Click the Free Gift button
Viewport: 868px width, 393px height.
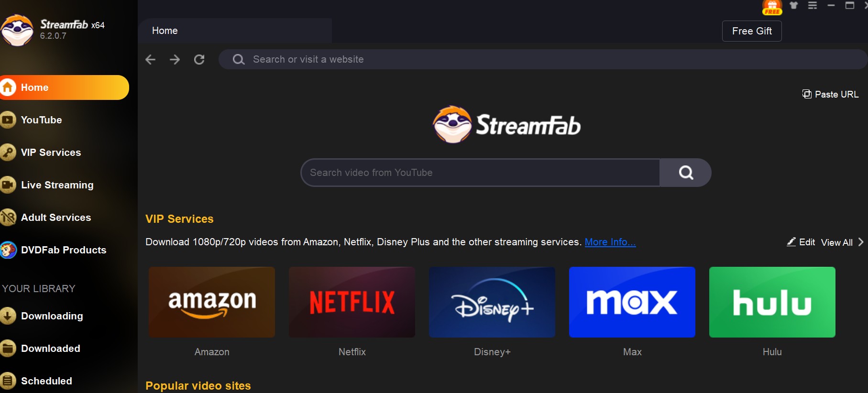(x=752, y=31)
